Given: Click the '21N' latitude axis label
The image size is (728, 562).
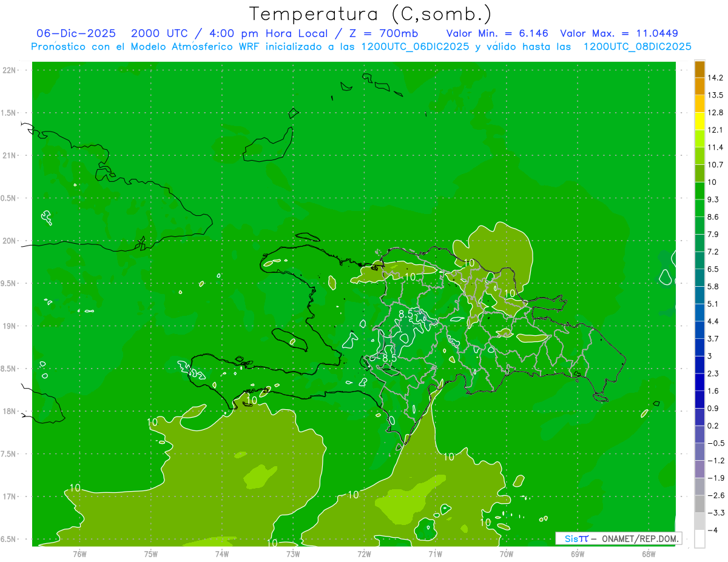Looking at the screenshot, I should (x=10, y=155).
